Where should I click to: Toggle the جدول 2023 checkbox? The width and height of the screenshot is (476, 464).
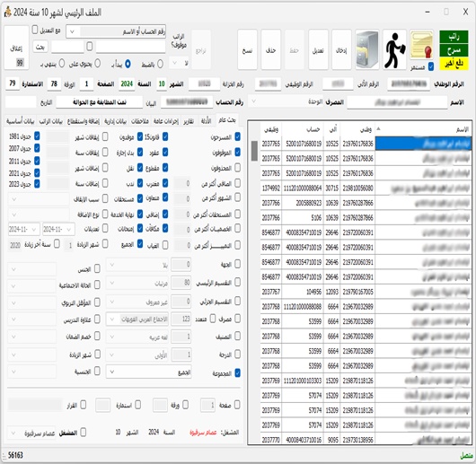(x=37, y=184)
